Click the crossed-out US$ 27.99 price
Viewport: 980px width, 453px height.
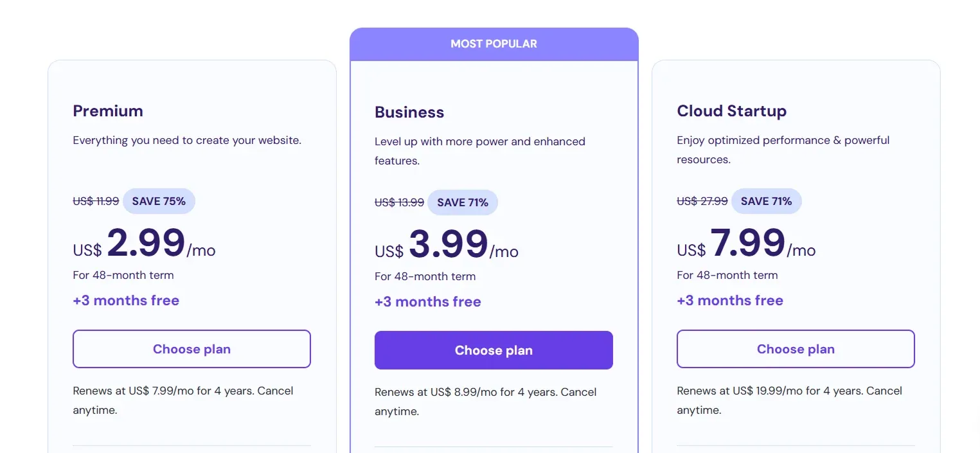click(702, 201)
